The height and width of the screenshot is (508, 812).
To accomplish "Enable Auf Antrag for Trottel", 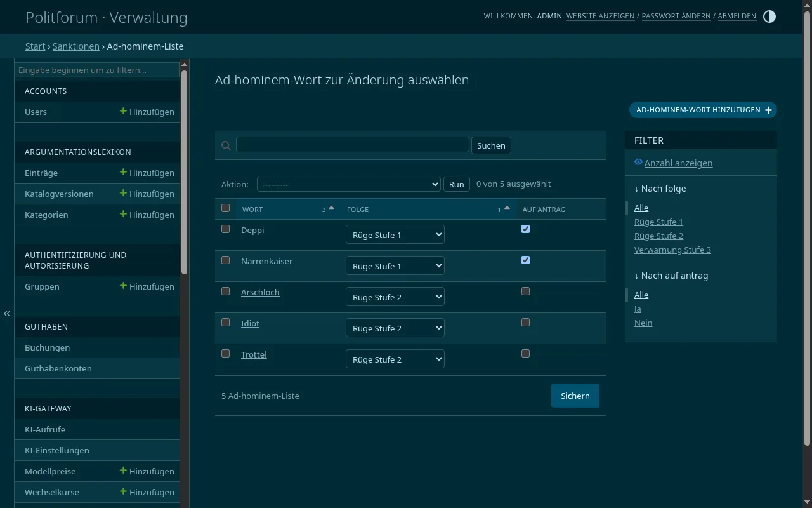I will point(525,353).
